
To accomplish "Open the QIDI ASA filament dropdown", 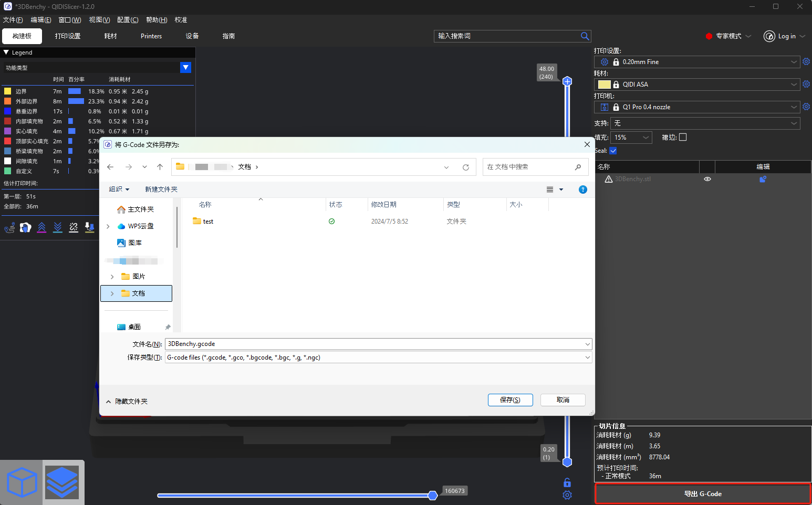I will [794, 85].
